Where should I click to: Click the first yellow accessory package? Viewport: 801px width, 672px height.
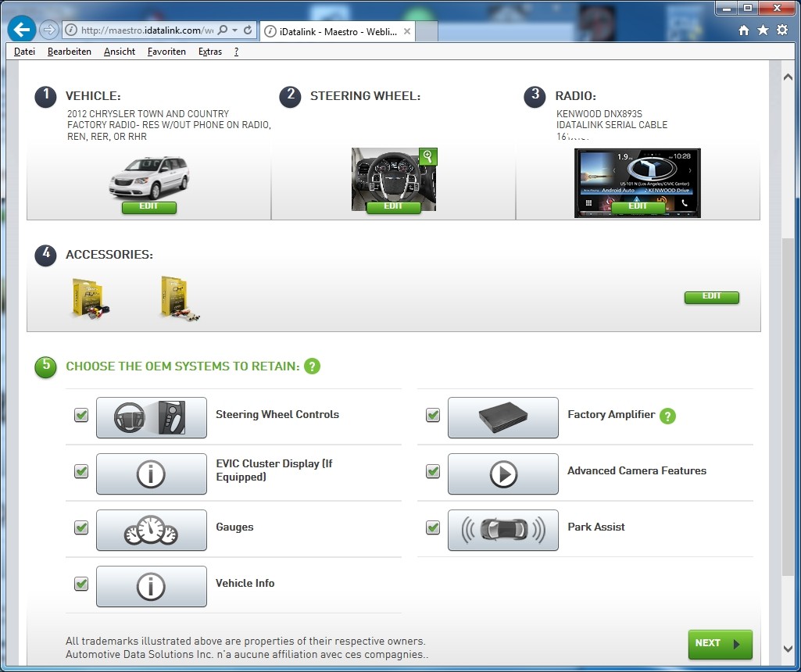coord(90,298)
